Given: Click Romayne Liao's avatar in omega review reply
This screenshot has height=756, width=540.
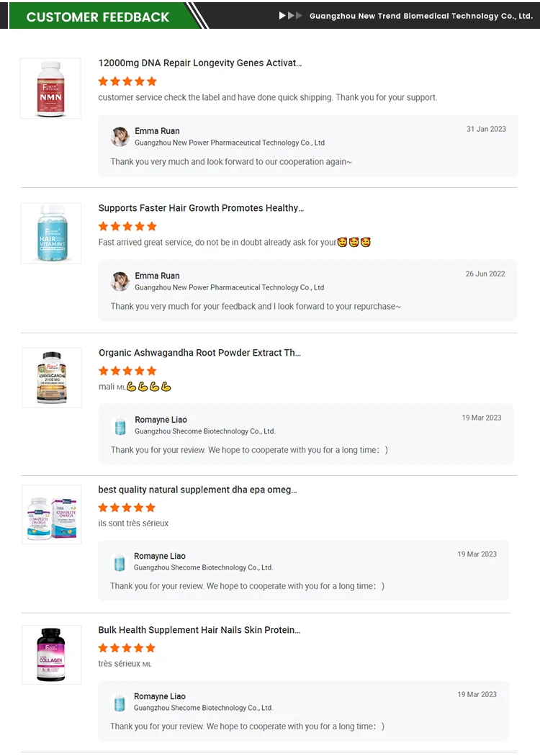Looking at the screenshot, I should [120, 562].
